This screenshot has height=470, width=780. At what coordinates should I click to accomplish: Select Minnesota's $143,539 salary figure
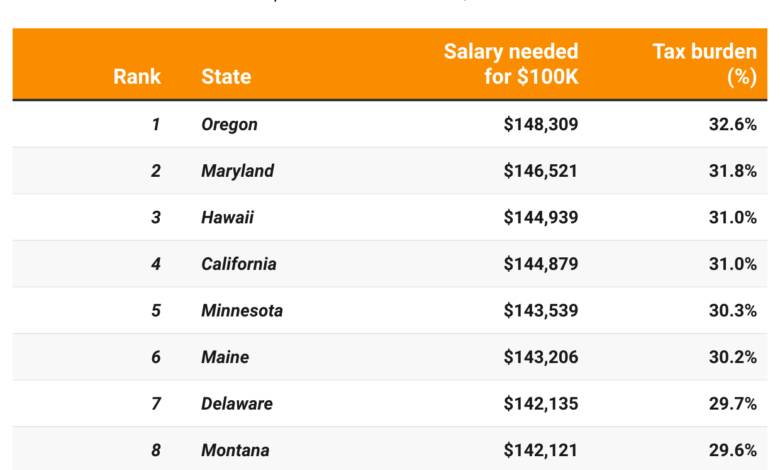pyautogui.click(x=541, y=311)
